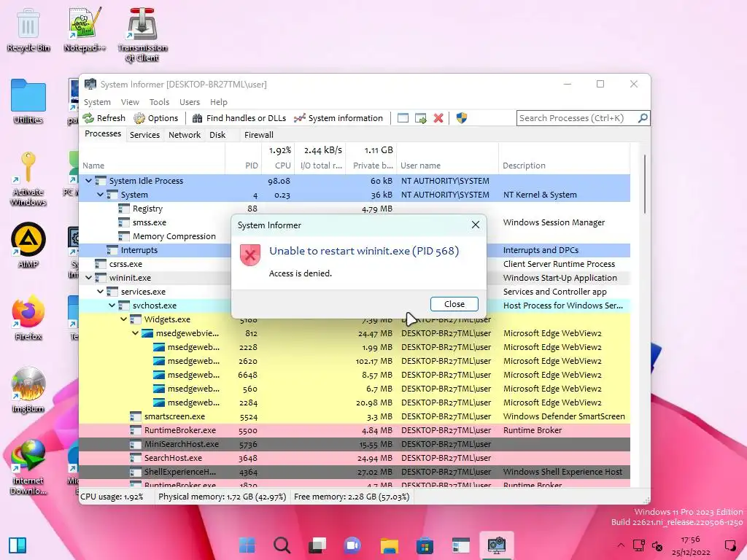
Task: Open the View menu
Action: (x=130, y=102)
